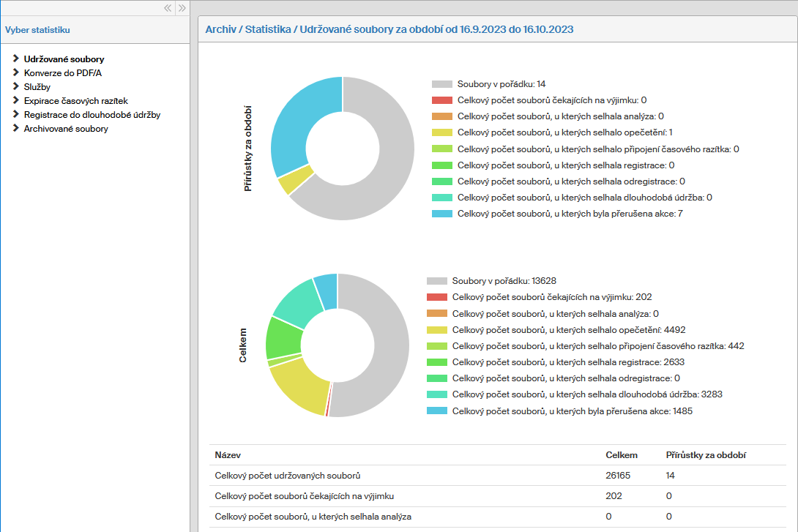Click the Přírůstky za období column header
This screenshot has height=532, width=798.
pyautogui.click(x=706, y=455)
